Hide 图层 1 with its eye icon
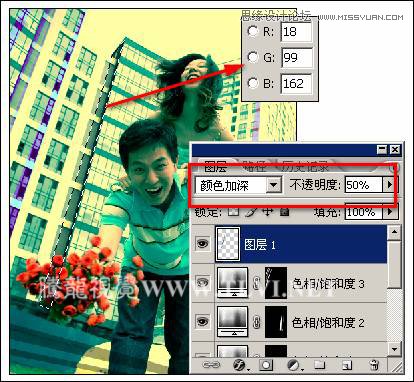 coord(202,244)
